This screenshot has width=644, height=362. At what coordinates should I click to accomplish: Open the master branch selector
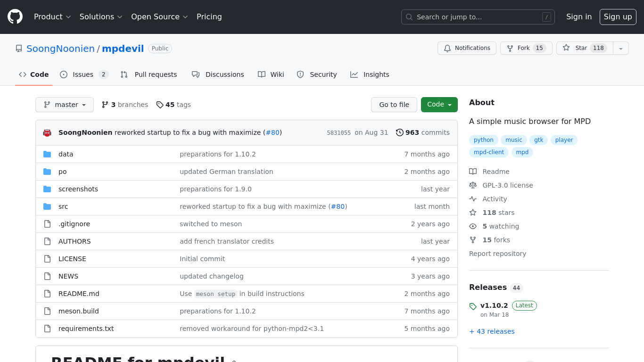65,105
